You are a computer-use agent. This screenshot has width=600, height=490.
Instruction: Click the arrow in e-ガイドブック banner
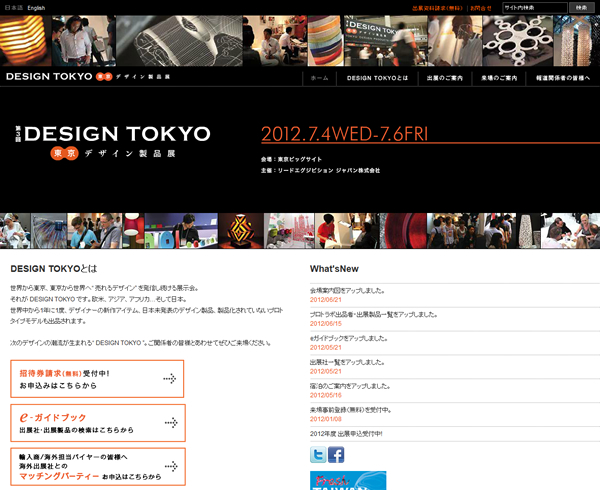(169, 423)
